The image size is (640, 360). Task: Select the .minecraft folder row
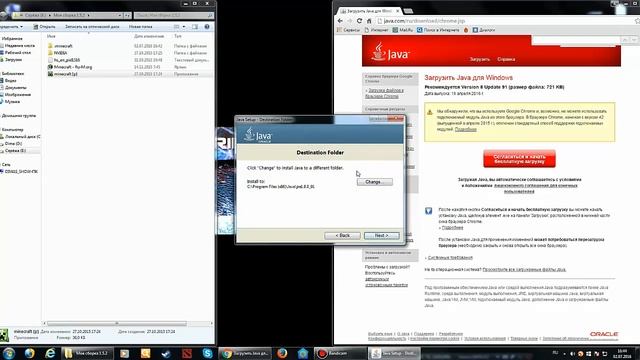129,46
